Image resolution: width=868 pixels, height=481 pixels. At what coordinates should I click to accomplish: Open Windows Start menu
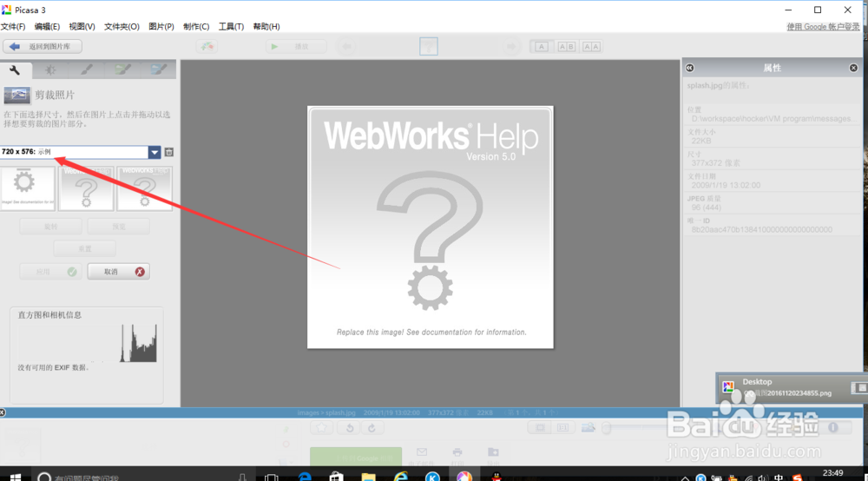point(16,477)
